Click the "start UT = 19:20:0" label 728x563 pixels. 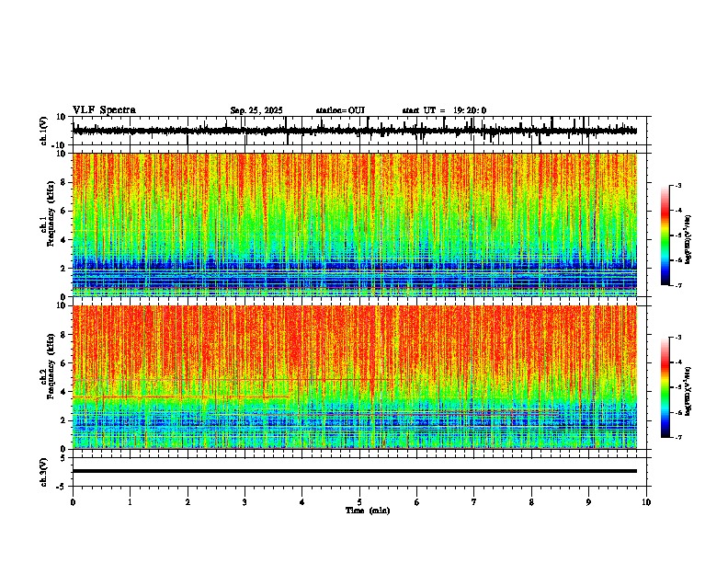point(444,110)
